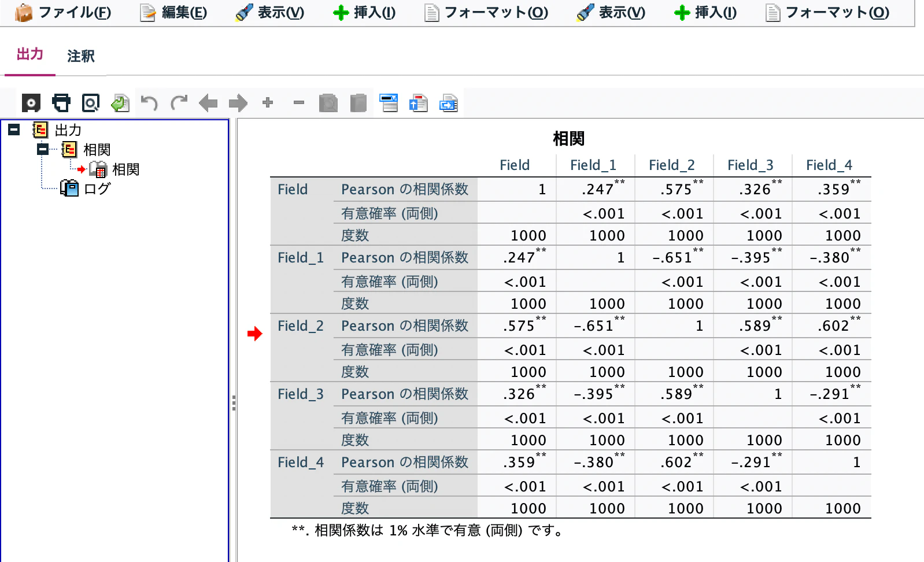Click the -.395 cell in Field_3 row

pos(596,394)
